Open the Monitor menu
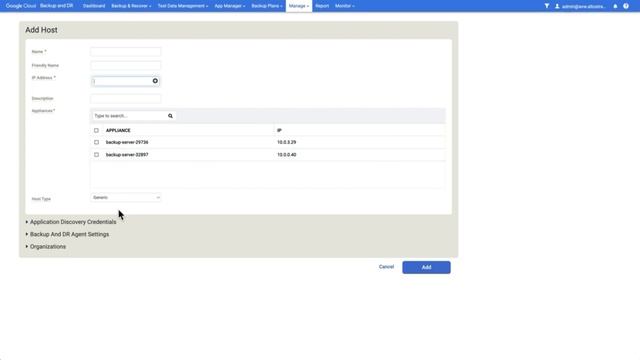Viewport: 640px width, 360px height. pyautogui.click(x=344, y=6)
